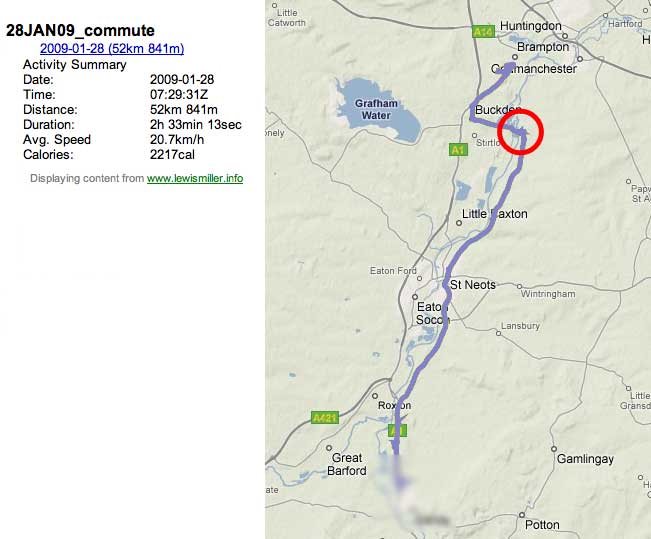This screenshot has height=539, width=651.
Task: Click the A14 road shield icon
Action: (x=483, y=32)
